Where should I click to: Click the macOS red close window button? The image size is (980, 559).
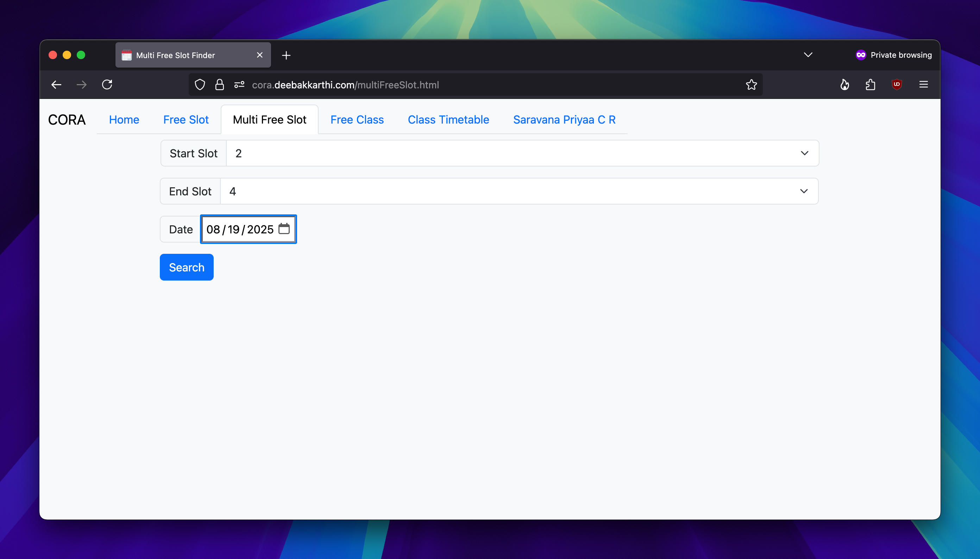point(53,55)
